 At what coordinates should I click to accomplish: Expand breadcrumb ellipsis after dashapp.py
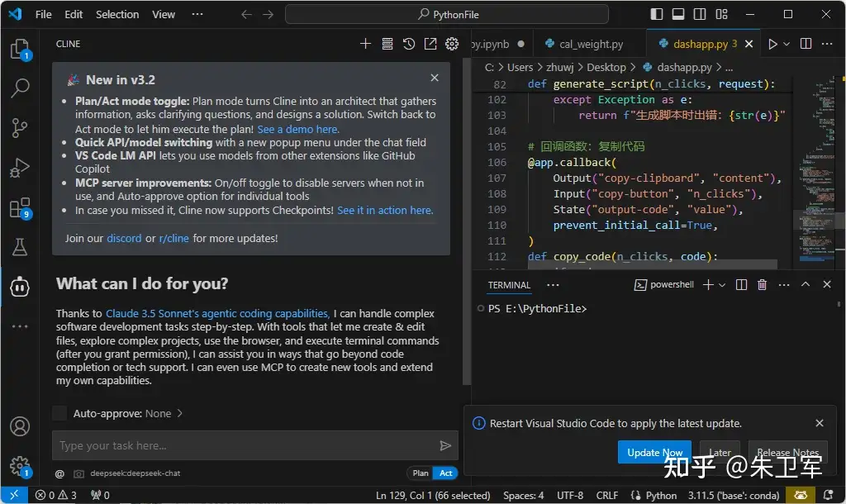(x=729, y=68)
